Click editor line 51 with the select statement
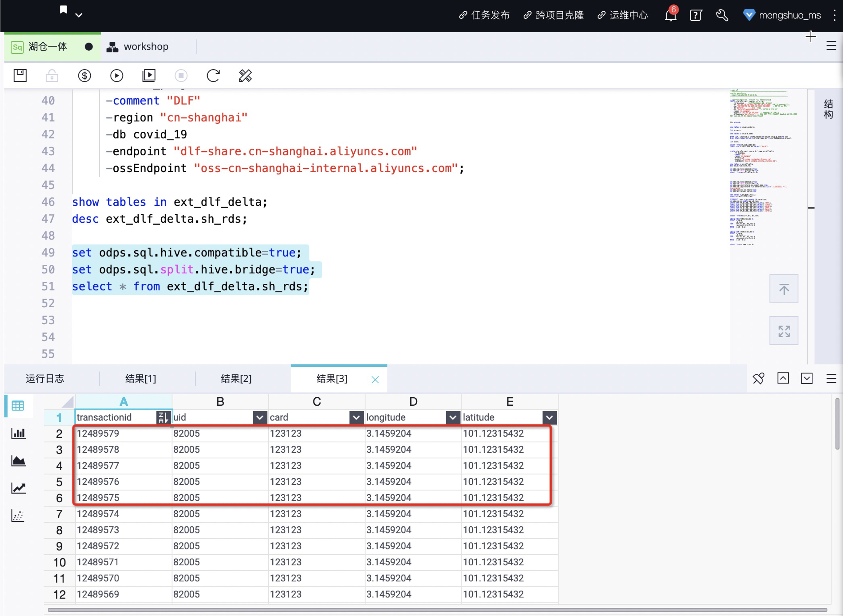 190,287
